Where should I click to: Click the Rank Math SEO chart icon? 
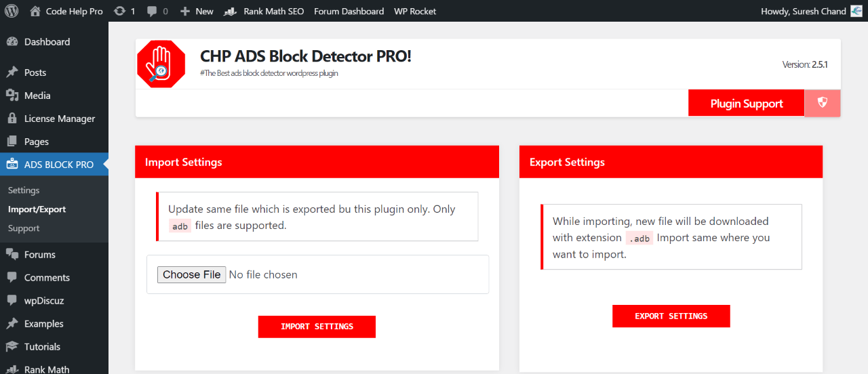pos(231,11)
